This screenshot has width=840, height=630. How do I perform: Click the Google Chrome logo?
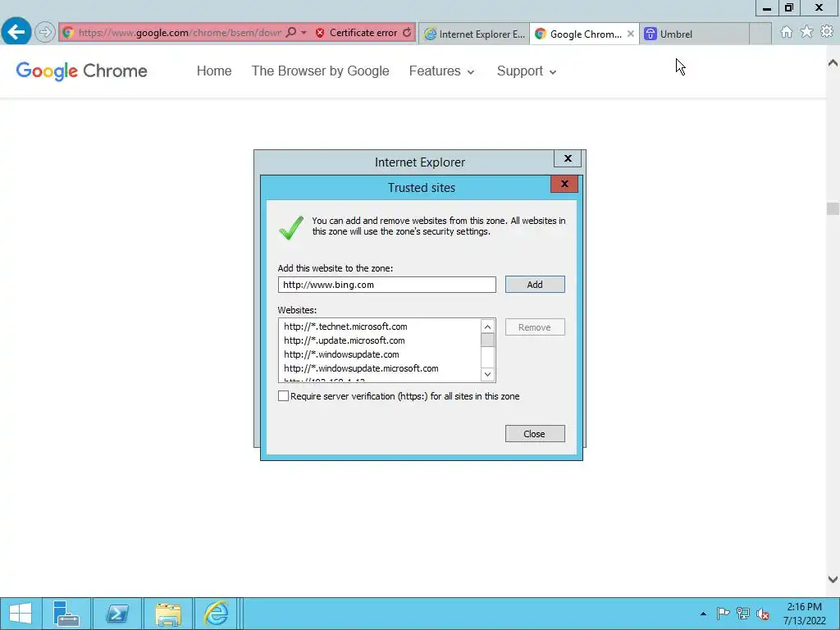81,71
